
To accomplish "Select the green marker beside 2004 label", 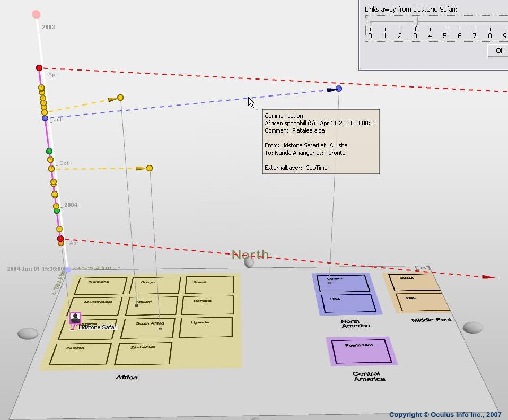I will (57, 211).
